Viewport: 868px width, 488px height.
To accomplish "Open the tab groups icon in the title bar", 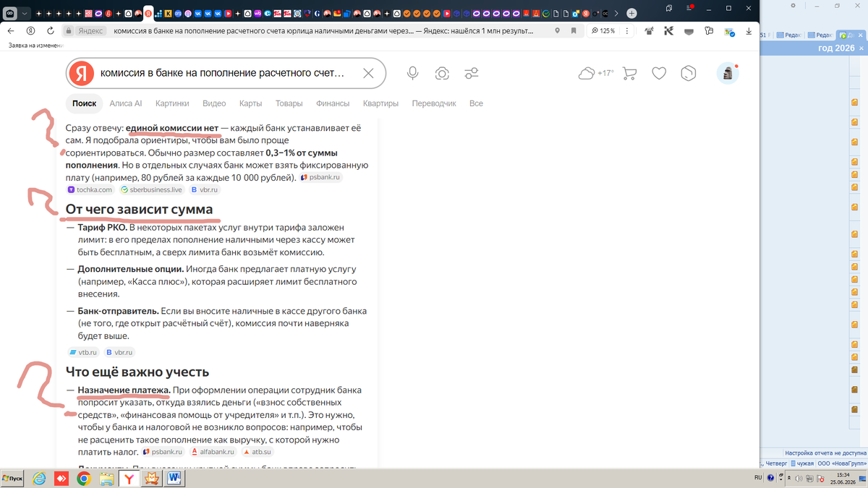I will point(670,9).
